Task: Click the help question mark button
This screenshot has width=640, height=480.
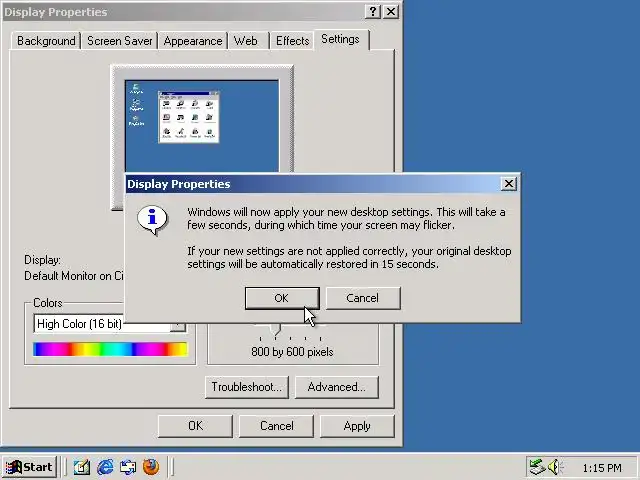Action: (373, 11)
